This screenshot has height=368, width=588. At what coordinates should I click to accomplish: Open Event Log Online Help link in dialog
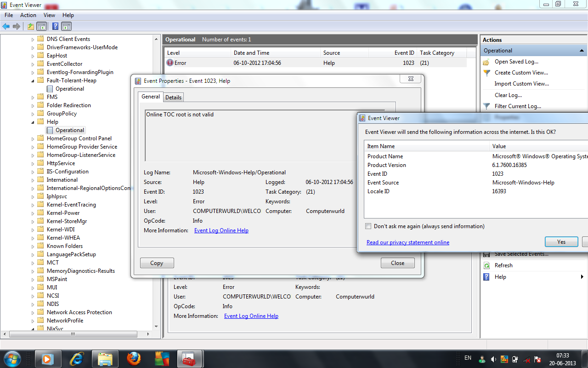tap(221, 230)
